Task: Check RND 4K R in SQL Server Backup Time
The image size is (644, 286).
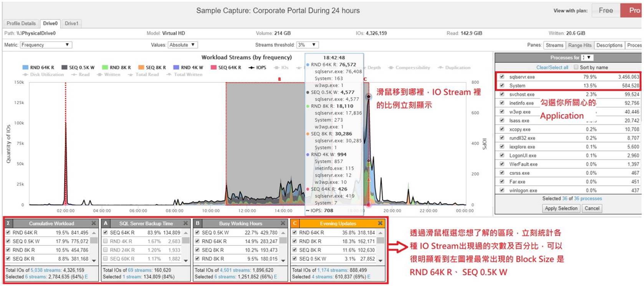Action: point(105,241)
